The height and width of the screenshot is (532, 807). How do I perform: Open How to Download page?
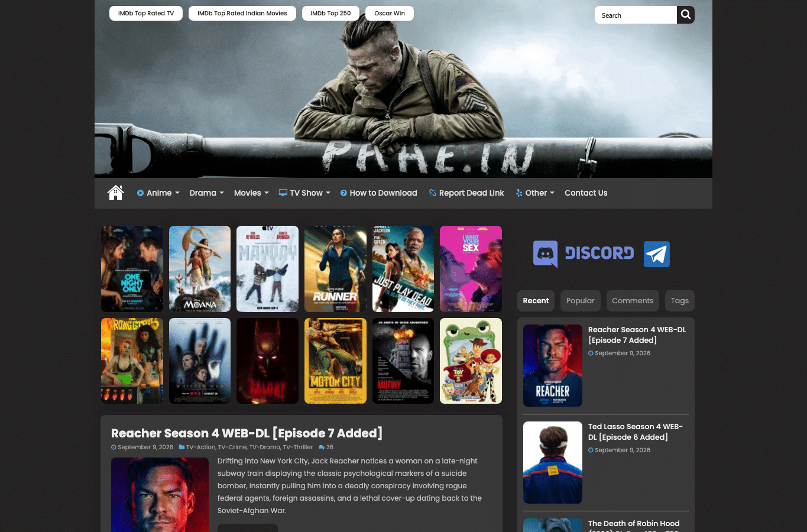(x=378, y=193)
